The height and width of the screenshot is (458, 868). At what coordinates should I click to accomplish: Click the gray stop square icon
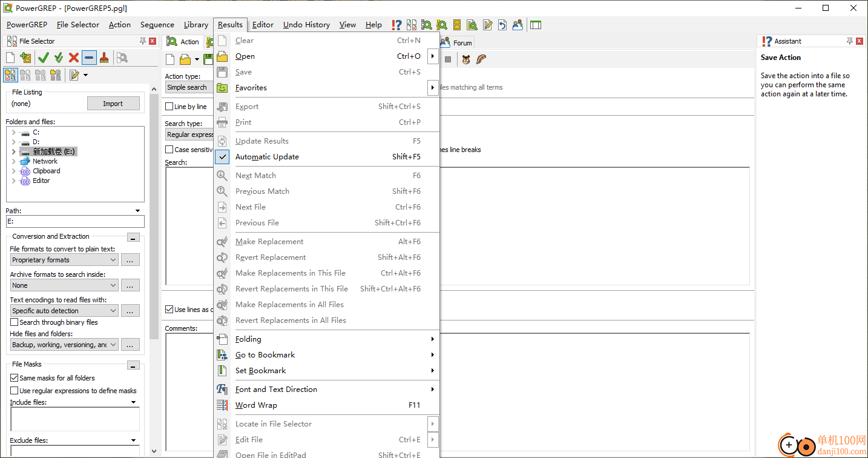448,59
